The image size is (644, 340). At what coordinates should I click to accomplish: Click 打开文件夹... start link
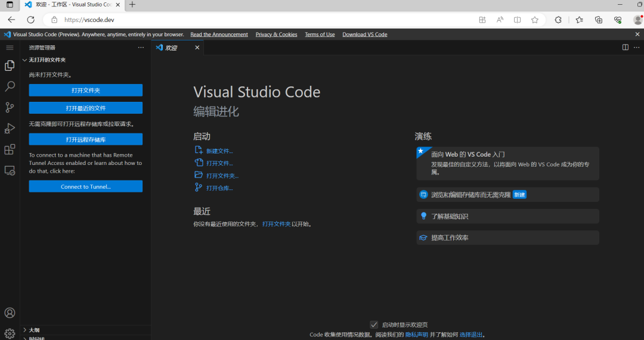pos(222,176)
